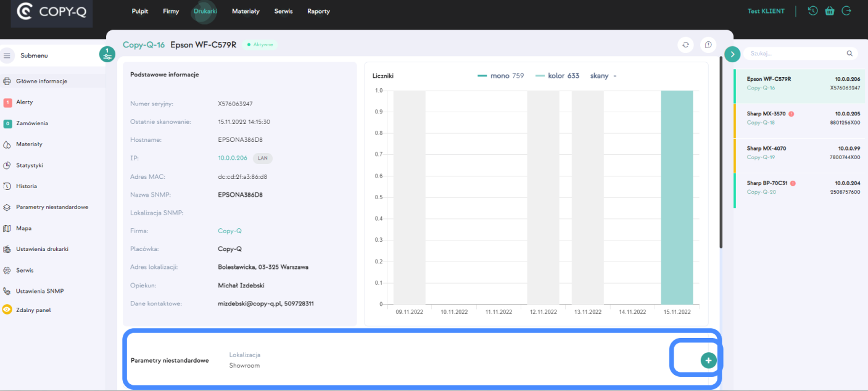Screen dimensions: 868x391
Task: Add a custom parameter with the plus button
Action: tap(708, 360)
